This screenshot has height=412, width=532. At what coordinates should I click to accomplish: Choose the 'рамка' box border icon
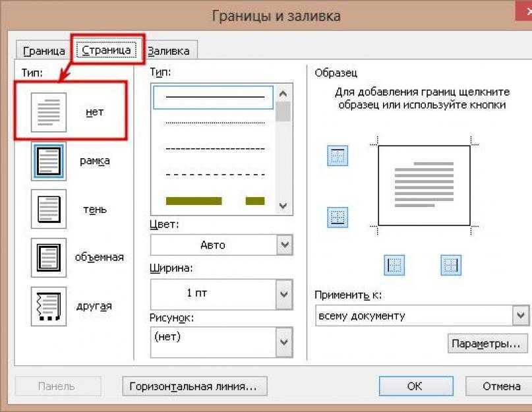49,162
